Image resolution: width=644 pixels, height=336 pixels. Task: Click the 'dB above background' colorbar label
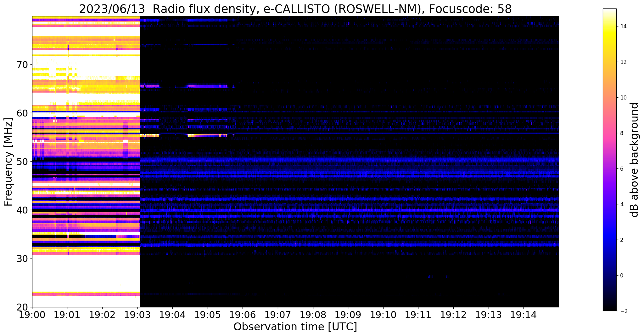635,160
